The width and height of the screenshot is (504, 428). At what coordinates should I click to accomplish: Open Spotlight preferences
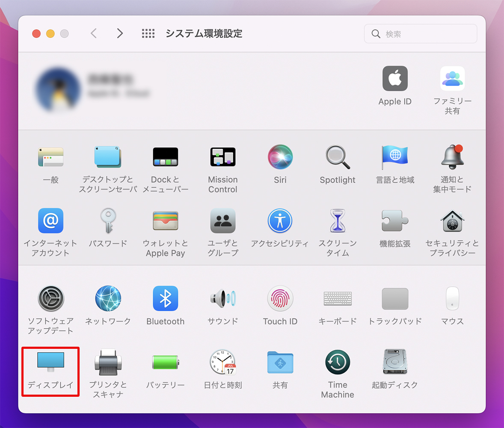(x=338, y=157)
